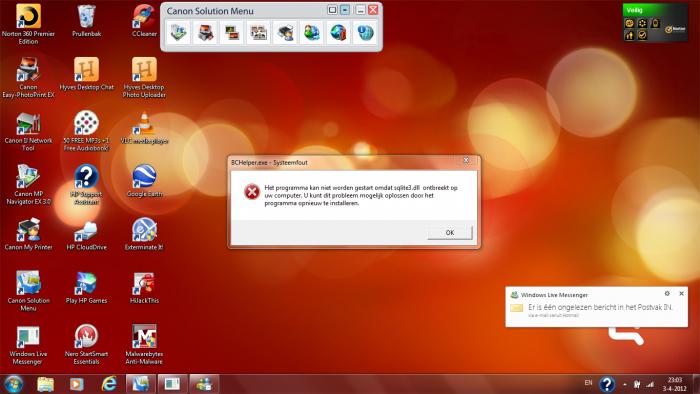Click second Canon Solution Menu toolbar icon
The height and width of the screenshot is (394, 700).
click(x=205, y=33)
